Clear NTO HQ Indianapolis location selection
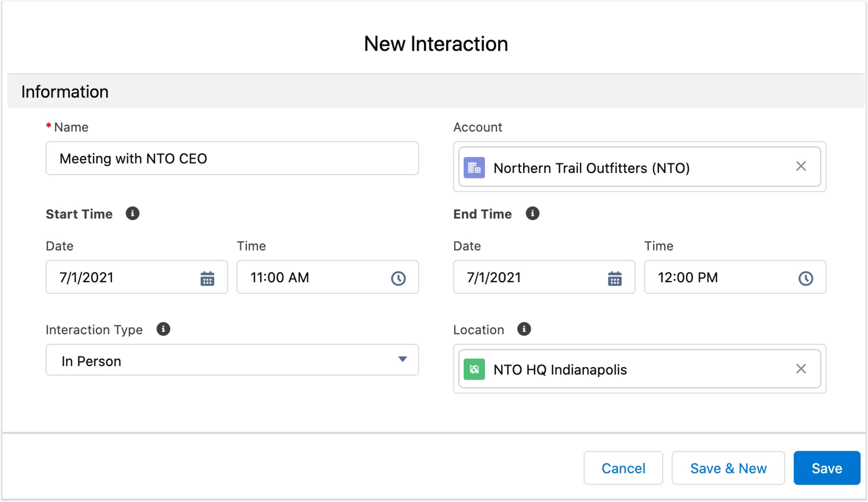Screen dimensions: 868x502 [801, 369]
